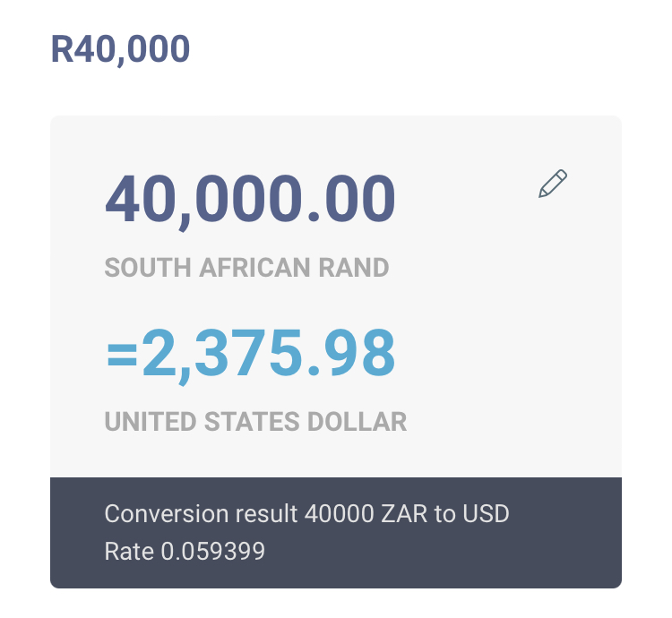Click 40000 in the dark footer bar
The image size is (672, 618).
pos(340,513)
